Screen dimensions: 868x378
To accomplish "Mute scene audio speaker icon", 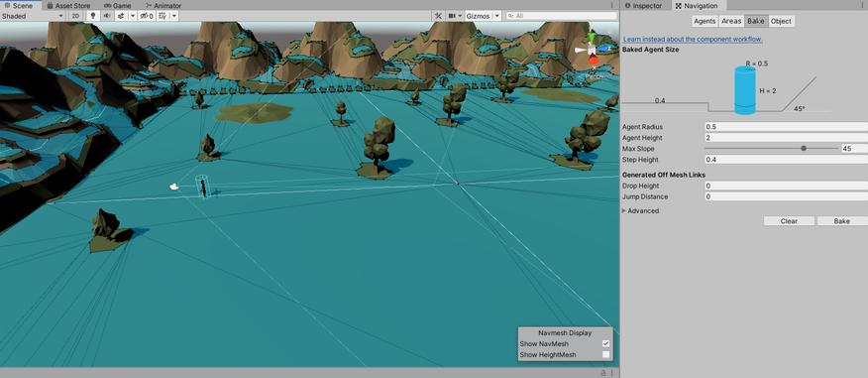I will 107,16.
